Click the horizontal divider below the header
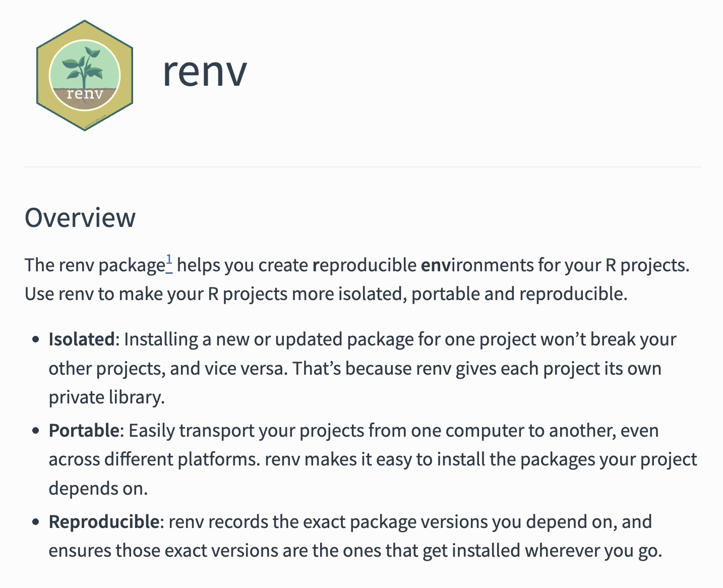 click(x=363, y=167)
